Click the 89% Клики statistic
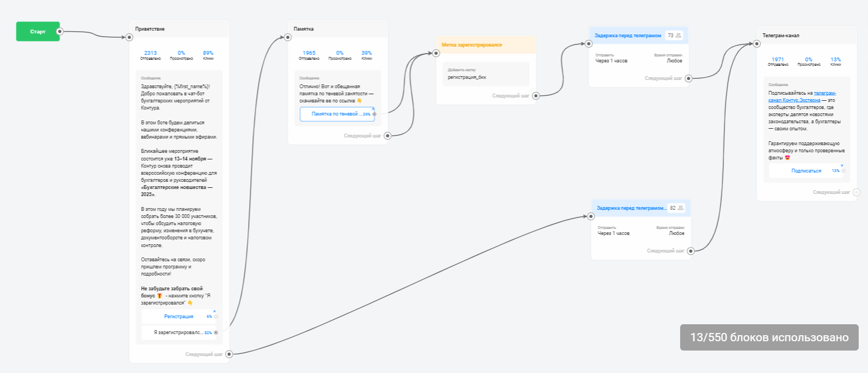868x373 pixels. point(208,55)
